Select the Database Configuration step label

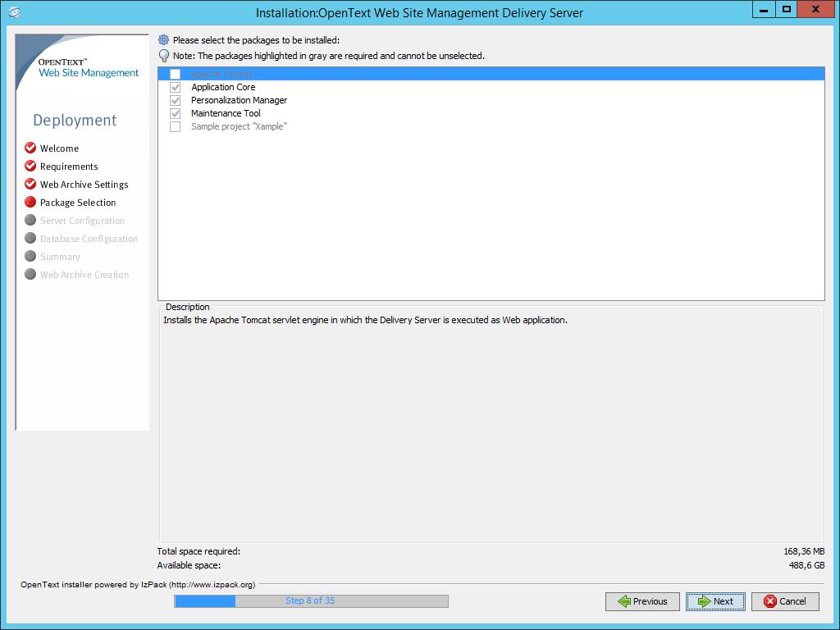click(x=89, y=239)
